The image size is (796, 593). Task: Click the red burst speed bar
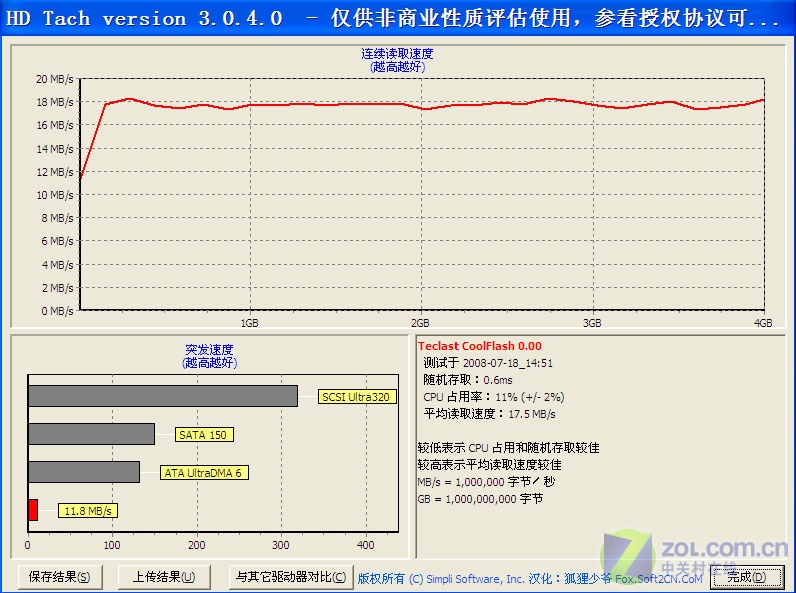tap(33, 510)
